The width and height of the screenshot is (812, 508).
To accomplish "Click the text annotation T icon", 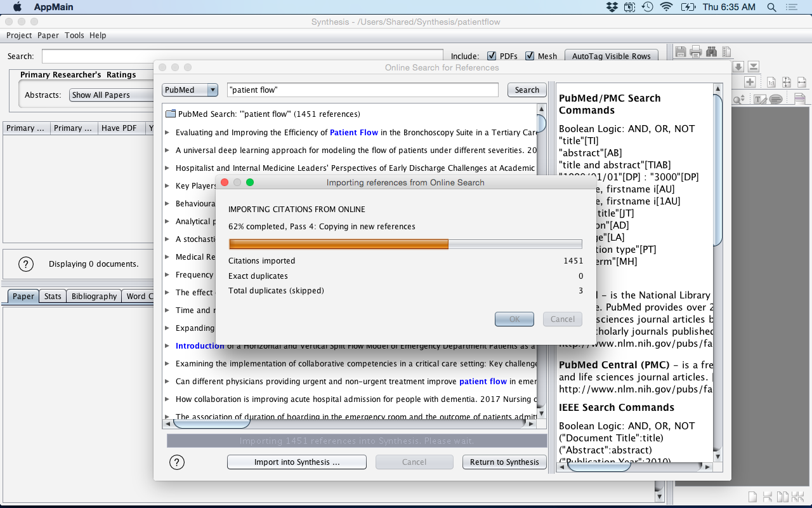I will pyautogui.click(x=759, y=99).
